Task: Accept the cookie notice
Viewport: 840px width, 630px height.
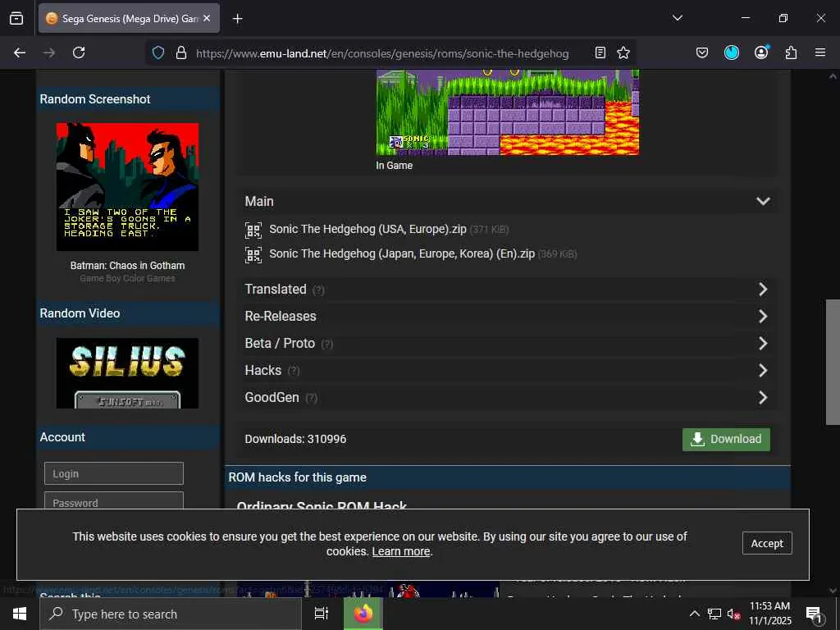Action: coord(767,543)
